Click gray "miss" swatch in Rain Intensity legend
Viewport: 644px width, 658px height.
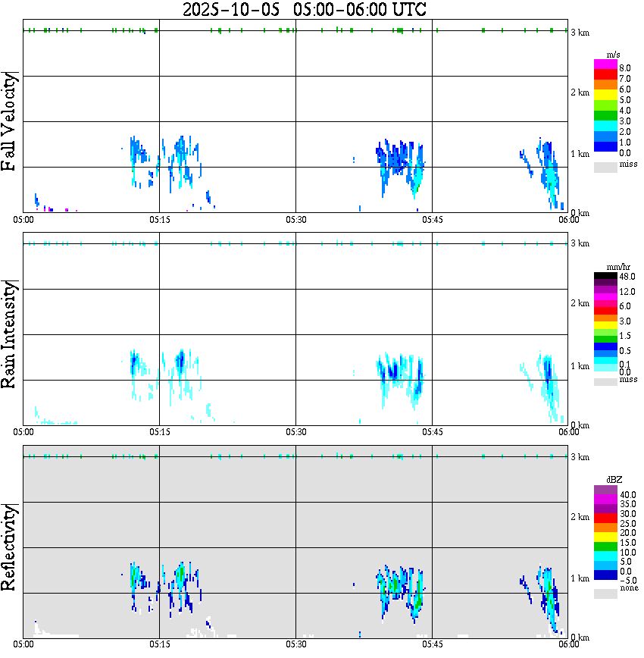[x=605, y=382]
